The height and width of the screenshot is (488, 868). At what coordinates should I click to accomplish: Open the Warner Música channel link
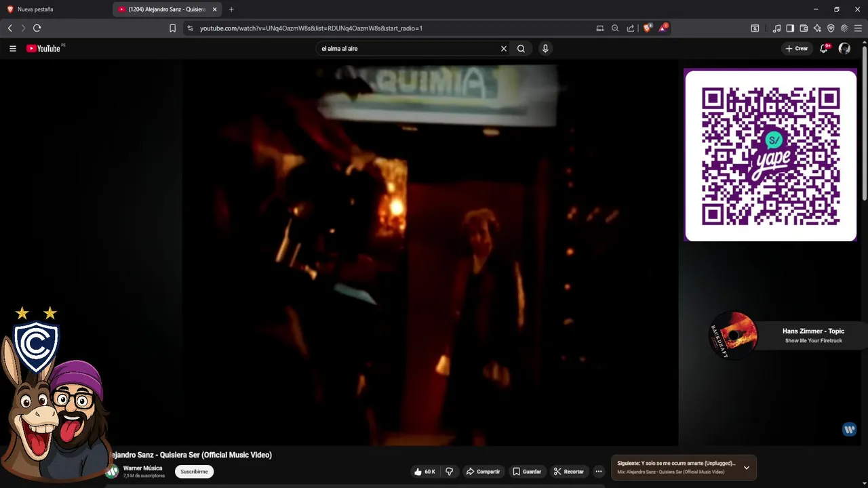point(142,468)
